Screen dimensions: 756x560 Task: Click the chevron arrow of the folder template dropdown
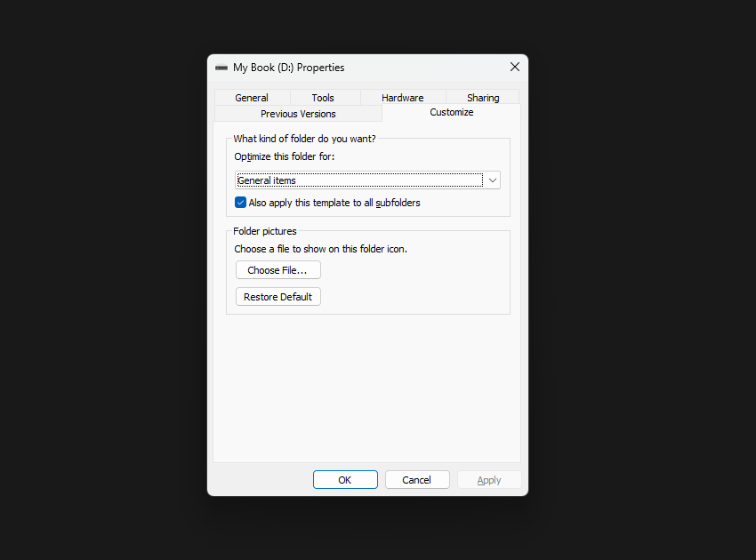point(493,180)
